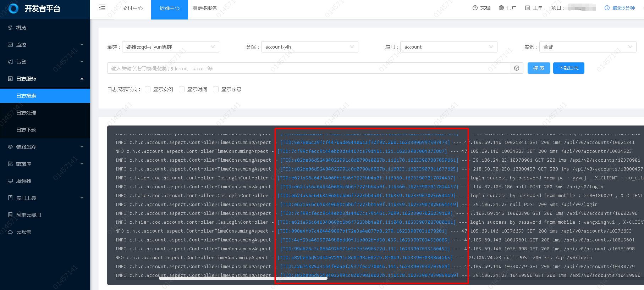Viewport: 644px width, 290px height.
Task: Open 服务器 server section in sidebar
Action: coord(23,181)
